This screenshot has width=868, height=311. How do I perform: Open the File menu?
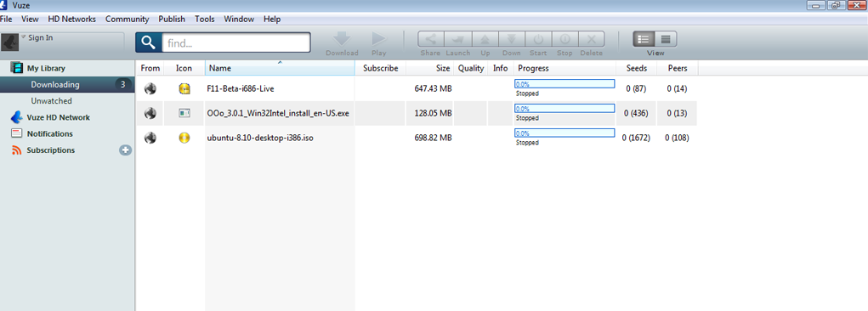pos(6,19)
